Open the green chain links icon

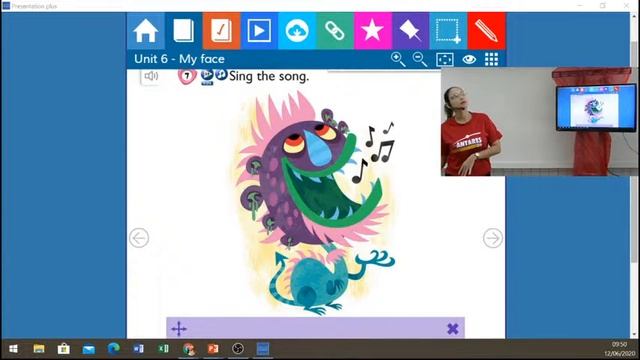[x=335, y=31]
